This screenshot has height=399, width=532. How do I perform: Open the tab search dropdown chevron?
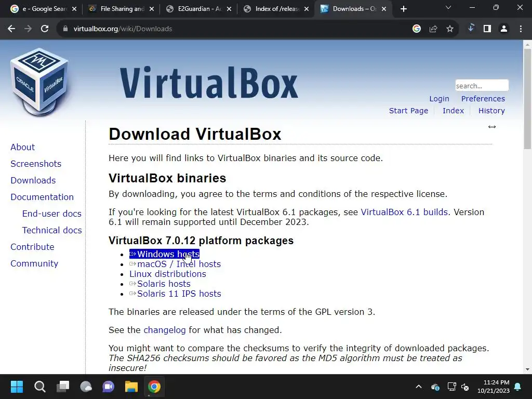(x=448, y=7)
